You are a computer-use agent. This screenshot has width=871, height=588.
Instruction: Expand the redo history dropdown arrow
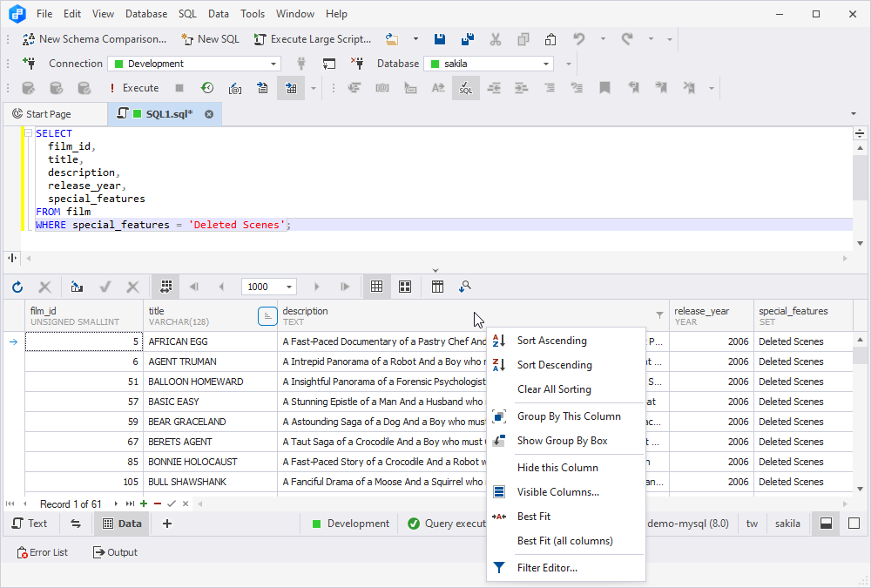(x=651, y=39)
